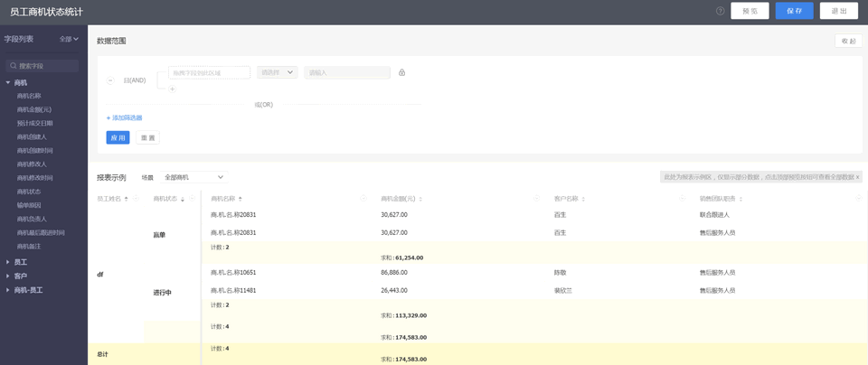Click the customer cell 裴欣兰
Image resolution: width=868 pixels, height=365 pixels.
pos(563,290)
